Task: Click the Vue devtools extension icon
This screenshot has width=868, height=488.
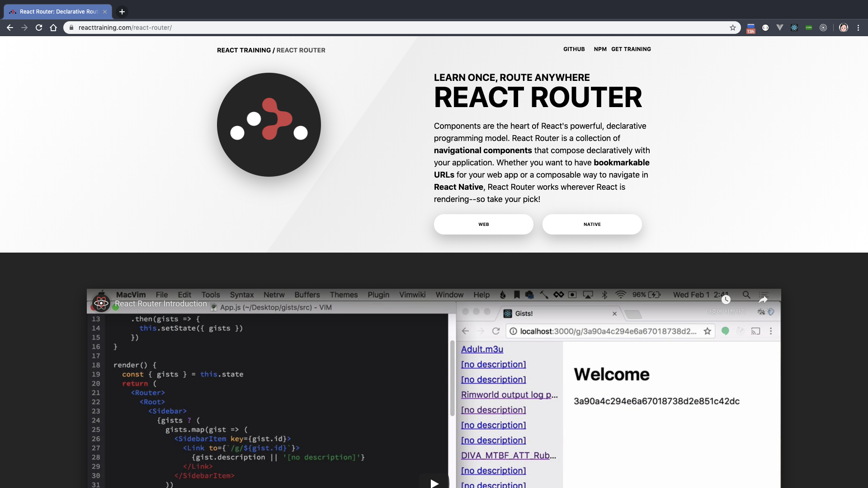Action: tap(780, 28)
